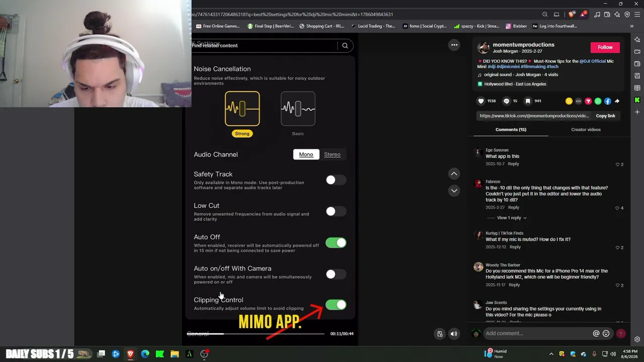Click the Find related content search field
644x362 pixels.
tap(264, 46)
